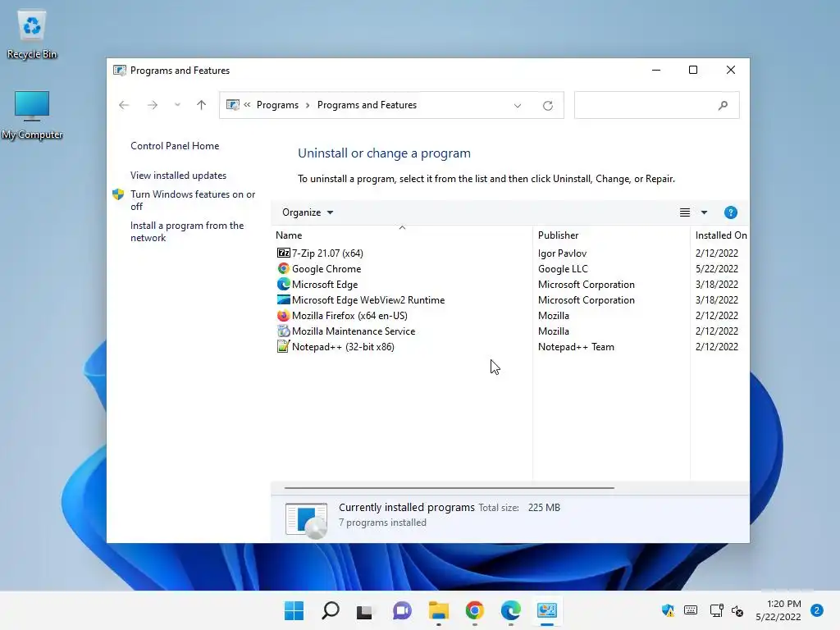Click the Mozilla Firefox icon in program list
The image size is (840, 630).
click(283, 316)
